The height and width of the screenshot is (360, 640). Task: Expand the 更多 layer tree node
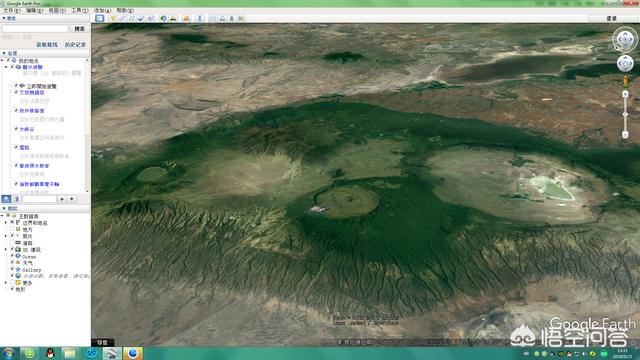6,282
